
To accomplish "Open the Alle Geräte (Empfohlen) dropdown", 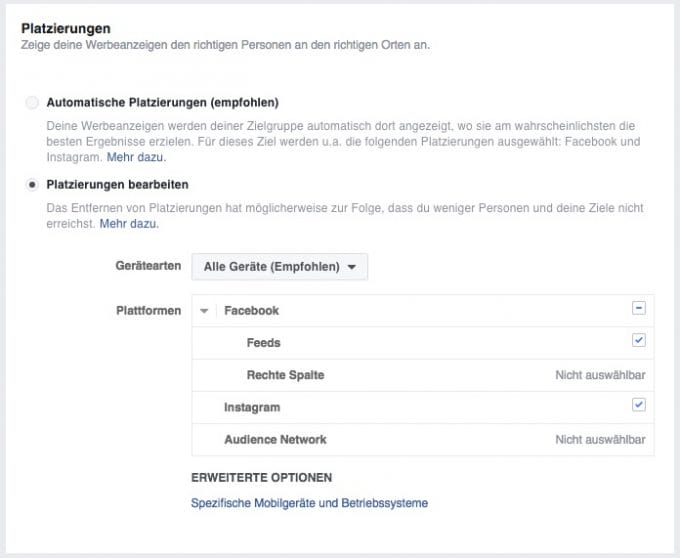I will click(279, 267).
